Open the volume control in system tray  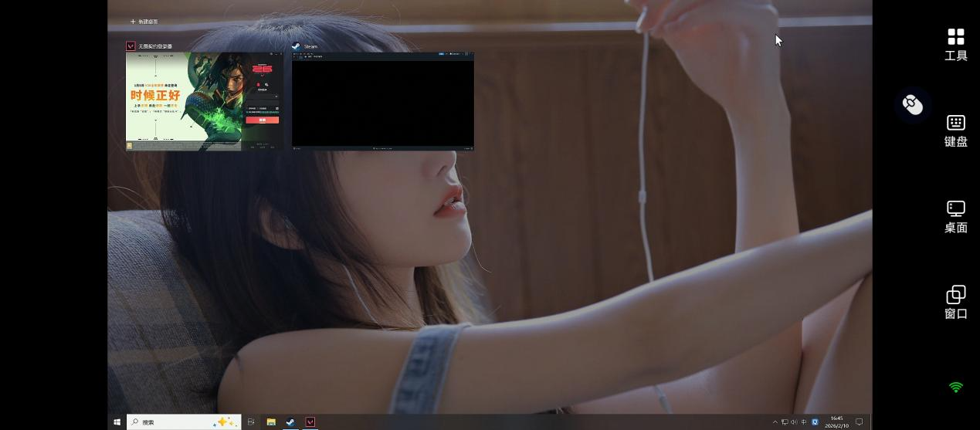coord(794,422)
